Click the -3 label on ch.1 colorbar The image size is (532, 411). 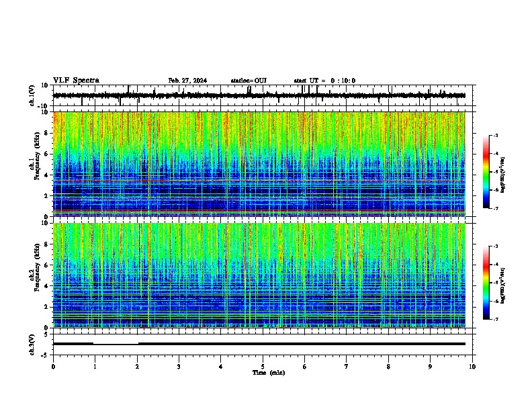click(496, 135)
